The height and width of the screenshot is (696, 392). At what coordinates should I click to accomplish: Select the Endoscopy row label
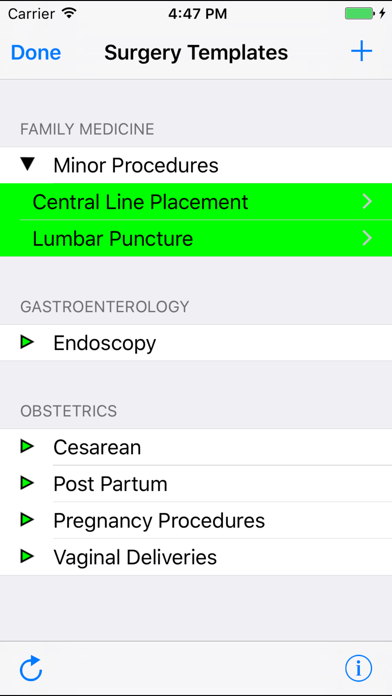click(105, 344)
